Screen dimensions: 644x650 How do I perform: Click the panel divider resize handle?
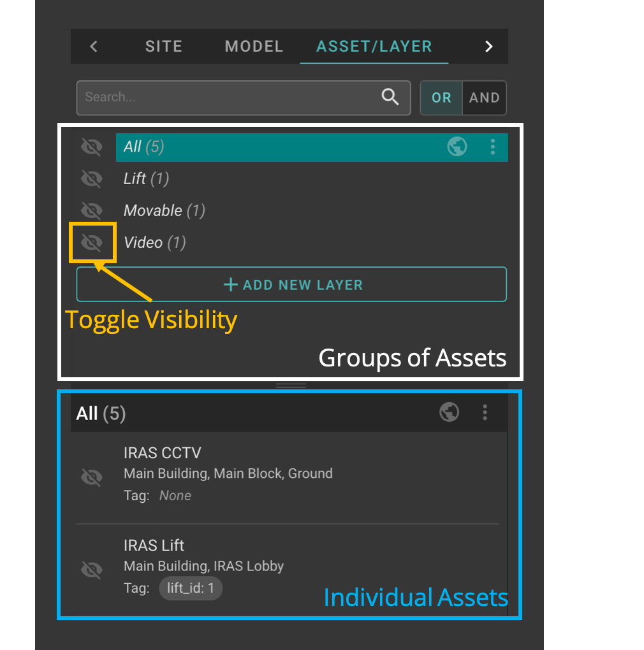(291, 386)
